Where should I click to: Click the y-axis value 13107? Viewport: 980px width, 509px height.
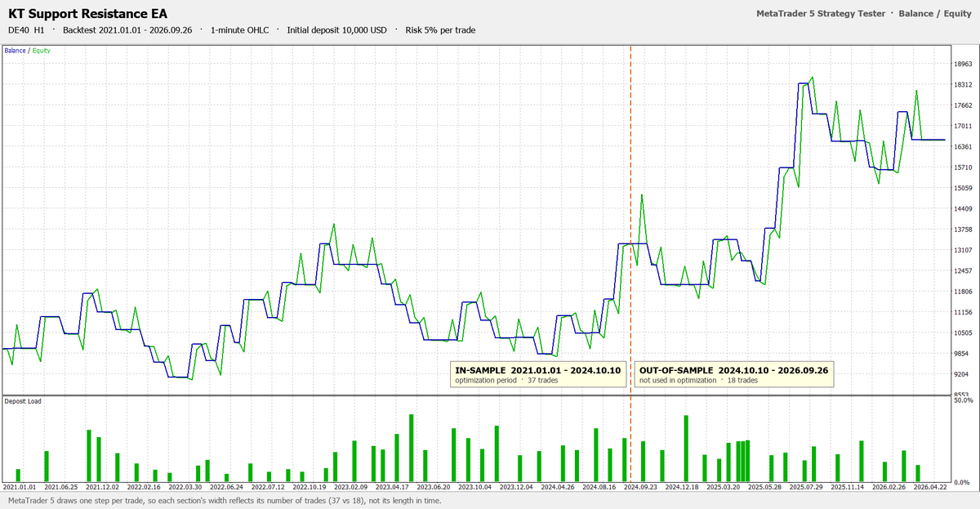(x=962, y=250)
